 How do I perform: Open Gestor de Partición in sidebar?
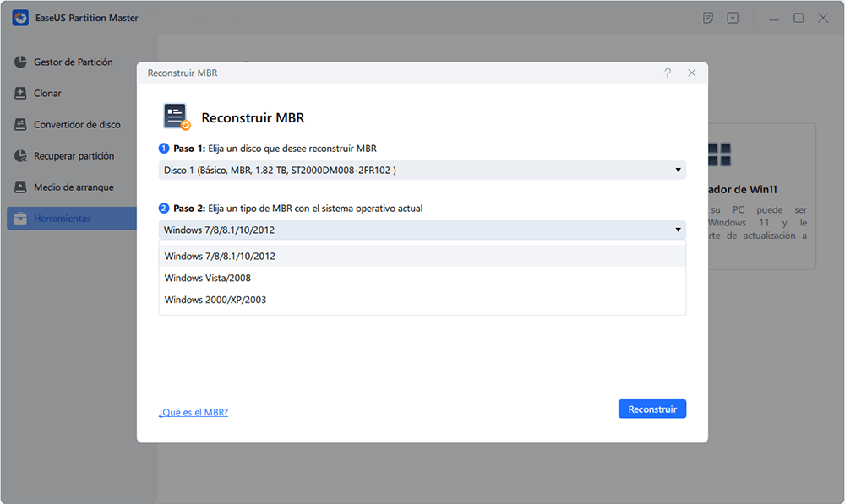click(x=72, y=62)
